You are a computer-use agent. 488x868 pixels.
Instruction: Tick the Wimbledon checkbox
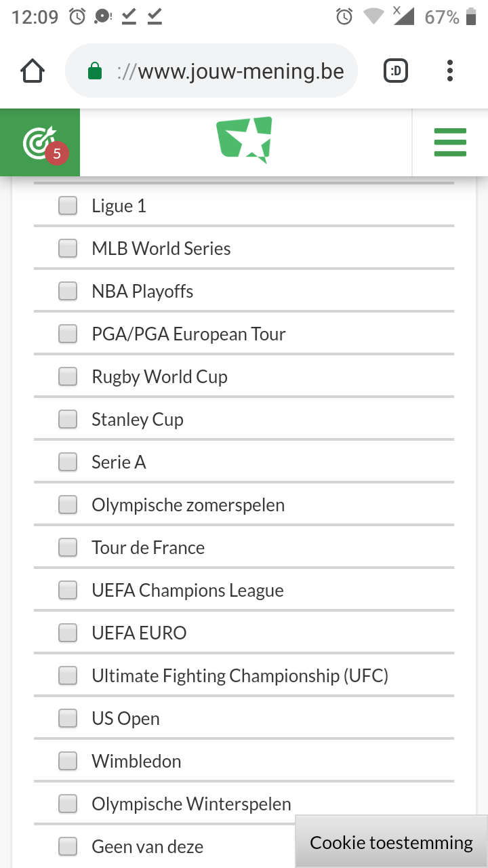coord(68,761)
